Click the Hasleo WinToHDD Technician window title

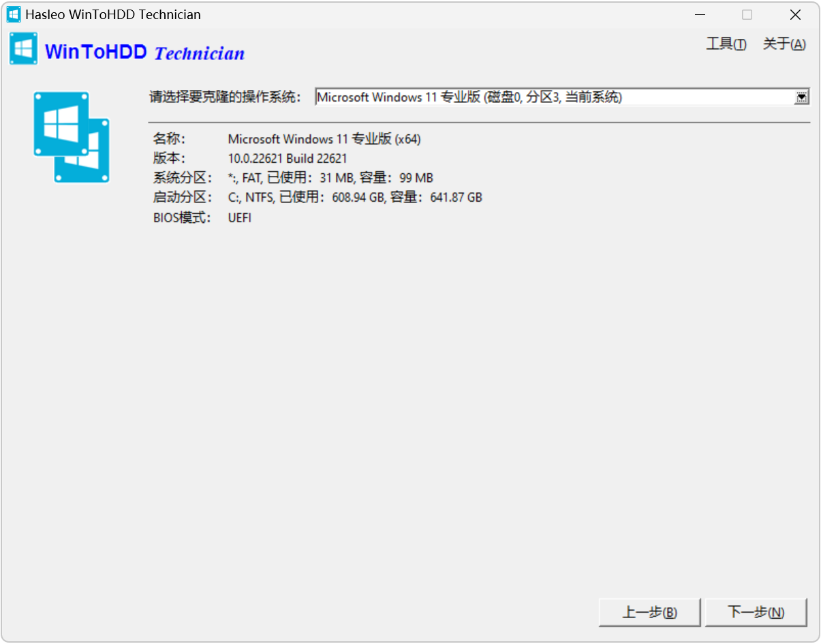(113, 14)
